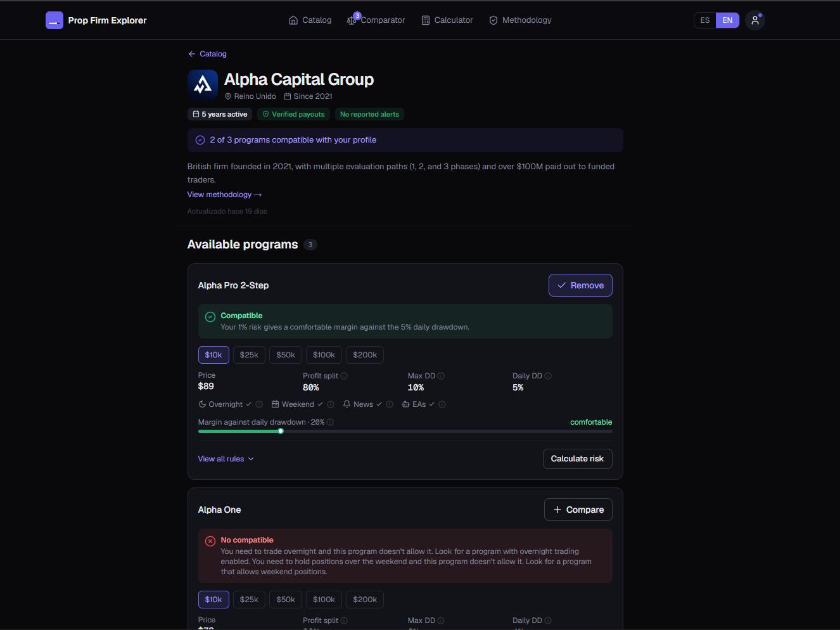840x630 pixels.
Task: Open the Calculator nav item
Action: [447, 20]
